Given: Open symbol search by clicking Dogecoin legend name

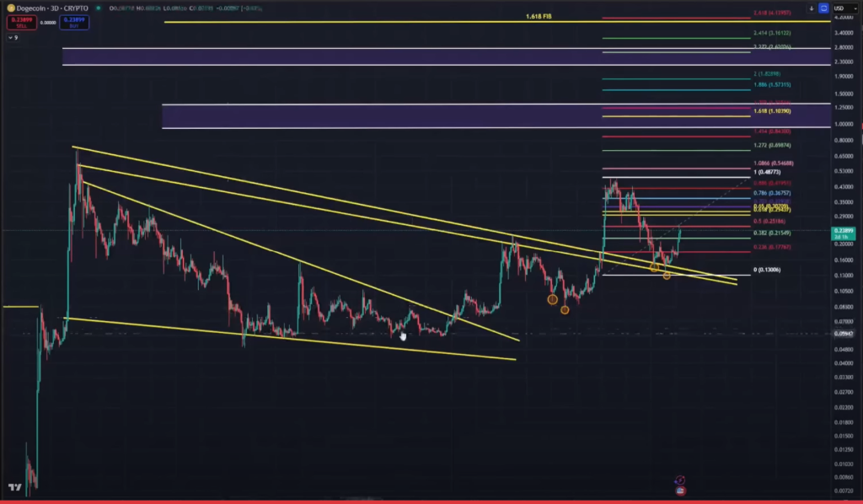Looking at the screenshot, I should point(30,8).
